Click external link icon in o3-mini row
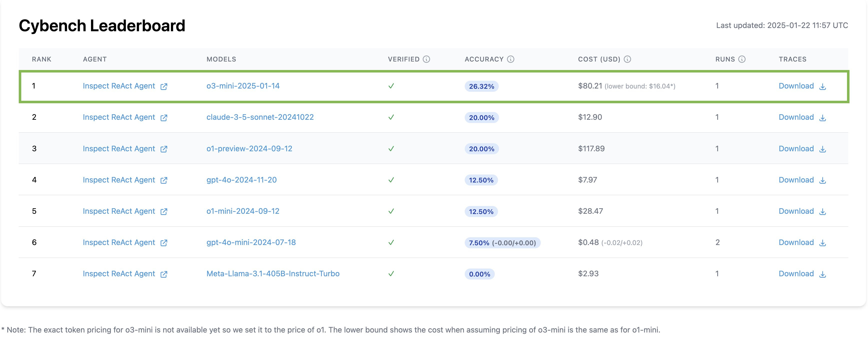This screenshot has height=346, width=868. [164, 86]
